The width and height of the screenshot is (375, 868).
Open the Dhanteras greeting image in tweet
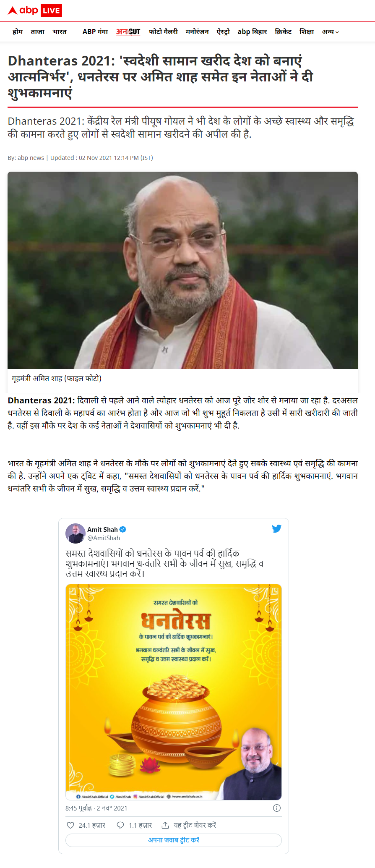(174, 692)
